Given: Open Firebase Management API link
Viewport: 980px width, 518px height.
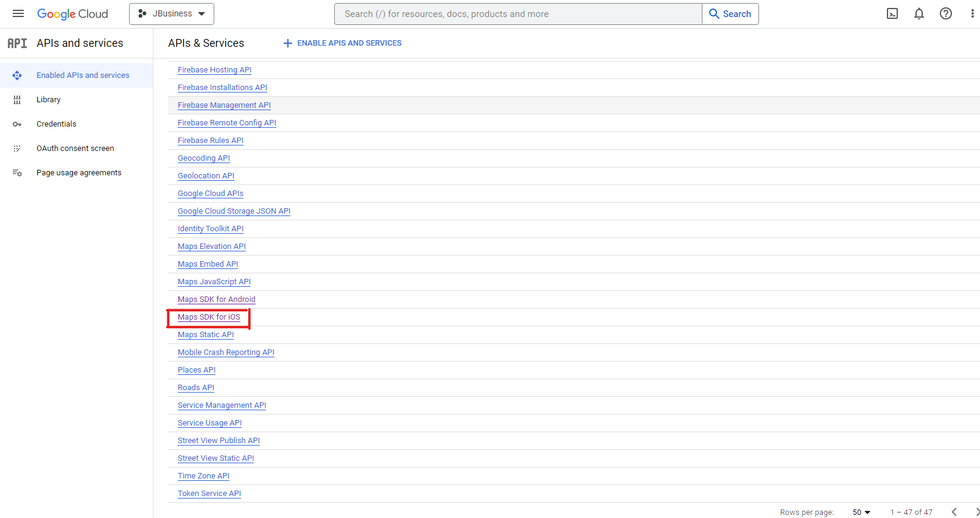Looking at the screenshot, I should point(224,105).
